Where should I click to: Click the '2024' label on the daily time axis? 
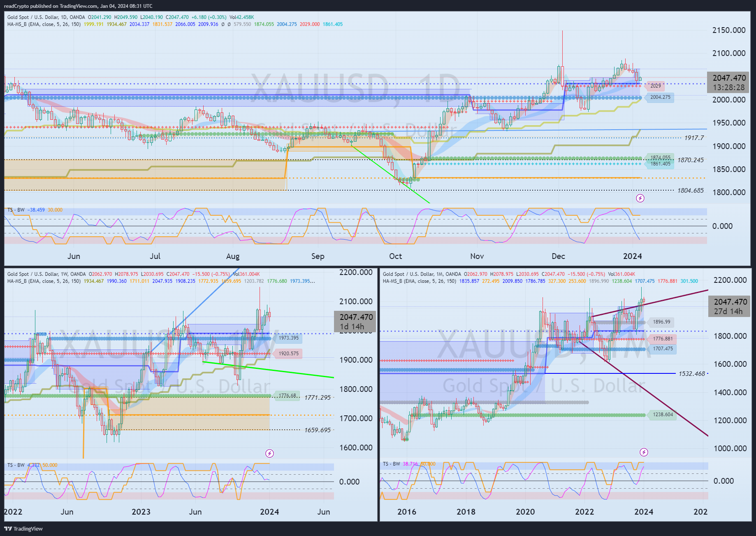coord(632,256)
